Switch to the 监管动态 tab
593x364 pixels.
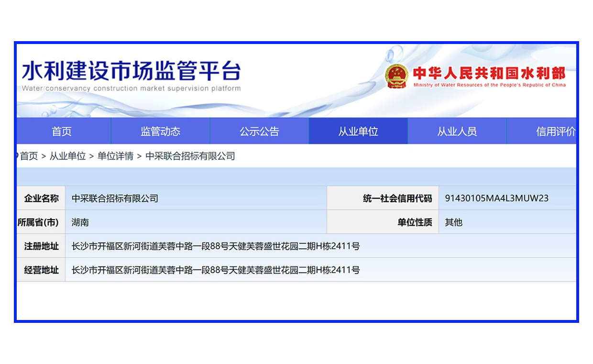click(160, 131)
